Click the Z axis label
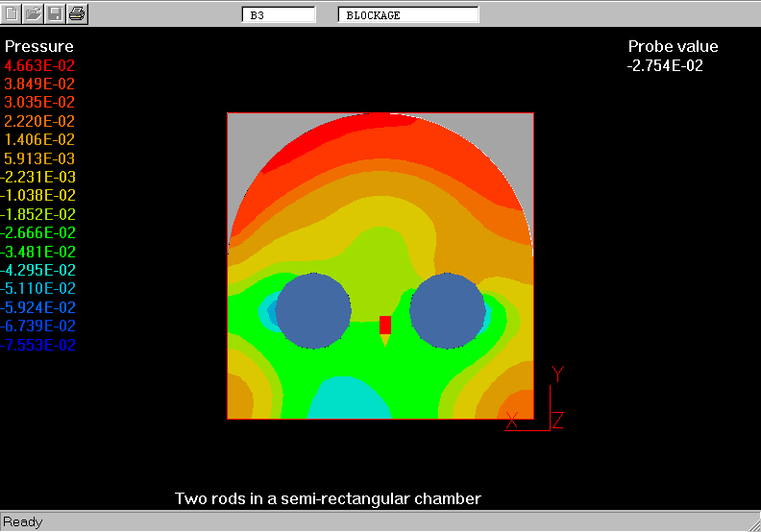The width and height of the screenshot is (761, 532). (x=557, y=419)
